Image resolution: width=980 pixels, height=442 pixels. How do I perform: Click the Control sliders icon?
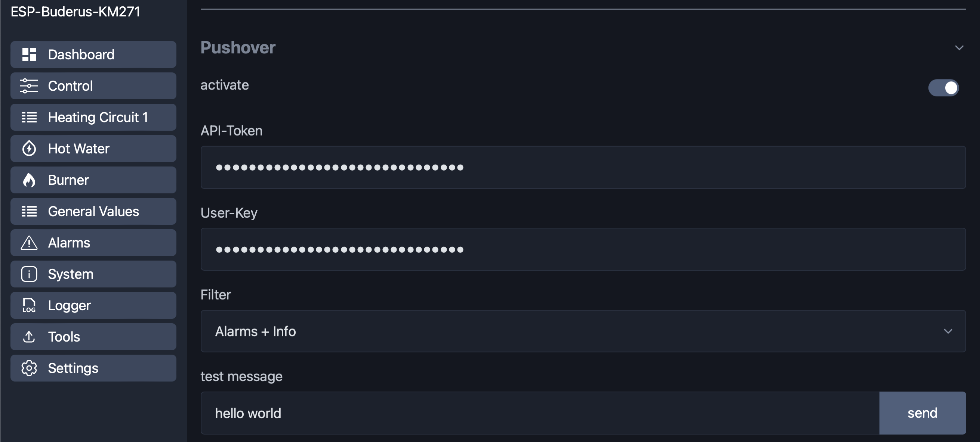29,86
